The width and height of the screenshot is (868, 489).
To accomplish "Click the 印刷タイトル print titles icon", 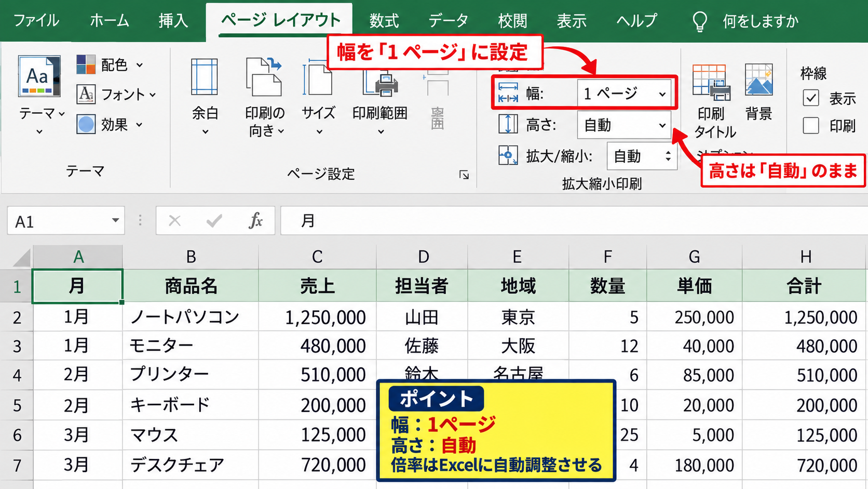I will click(x=711, y=82).
